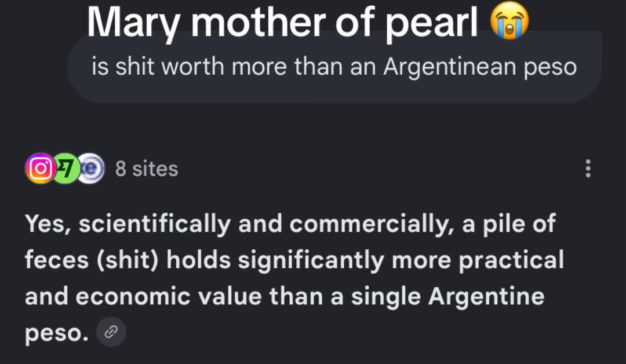Select the xe source icon
Viewport: 626px width, 364px height.
(x=91, y=169)
